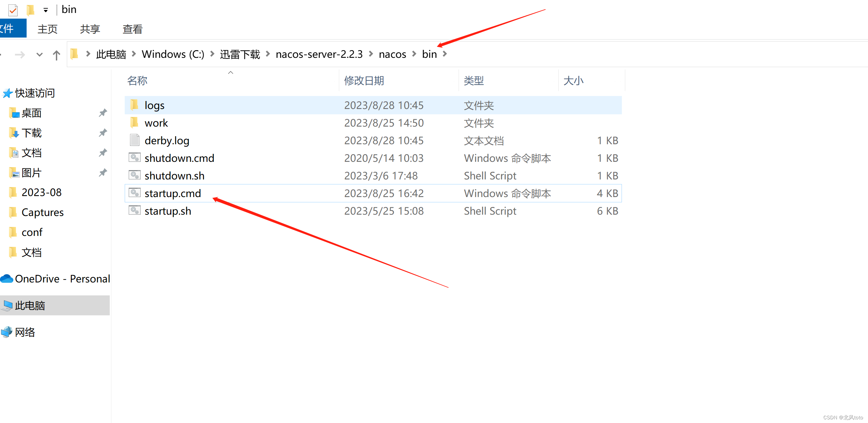The height and width of the screenshot is (423, 868).
Task: Click the pin icon next to 下载
Action: click(x=103, y=133)
